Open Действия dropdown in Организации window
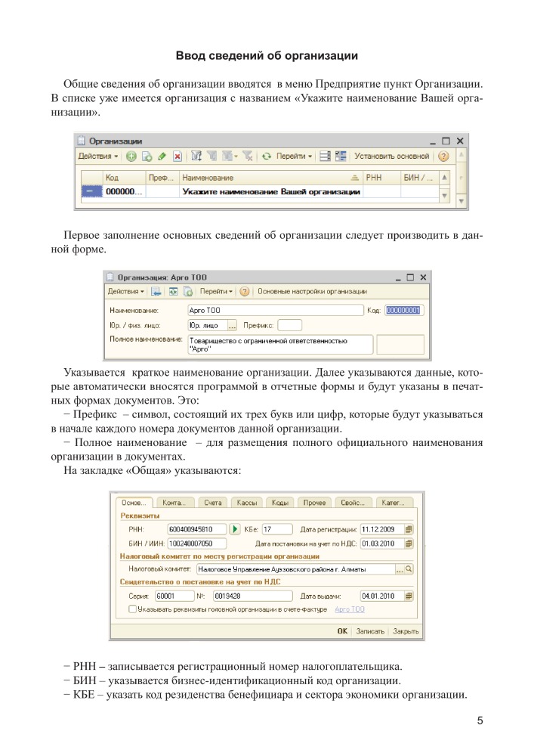 pyautogui.click(x=98, y=156)
